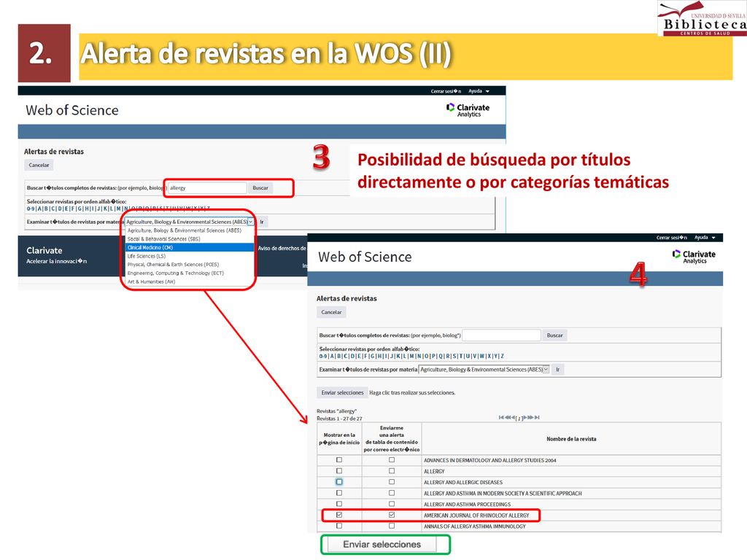Click Ir button in back window

262,222
